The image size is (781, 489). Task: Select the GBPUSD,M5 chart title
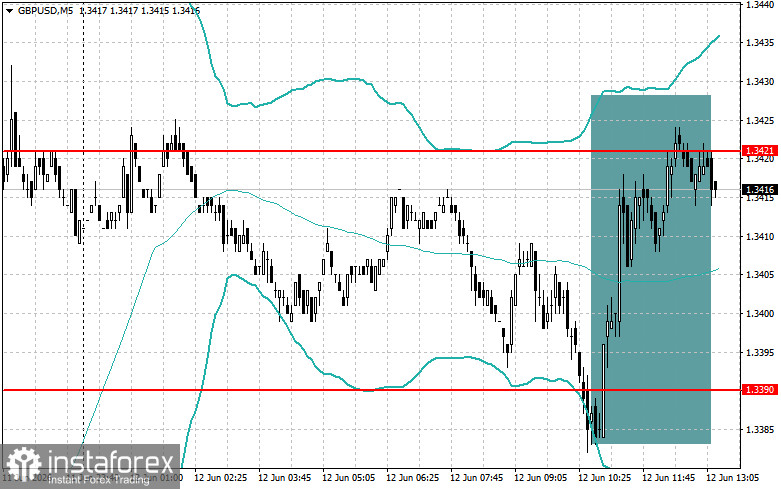coord(45,10)
